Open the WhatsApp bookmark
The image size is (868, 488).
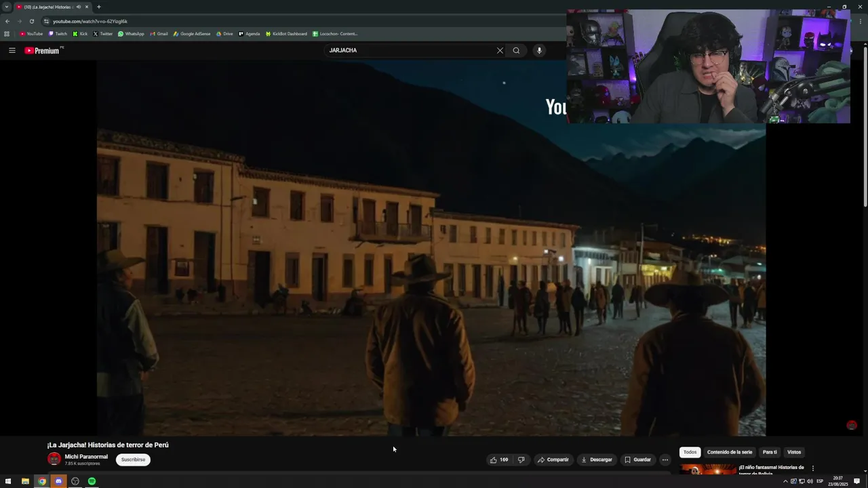pos(131,34)
